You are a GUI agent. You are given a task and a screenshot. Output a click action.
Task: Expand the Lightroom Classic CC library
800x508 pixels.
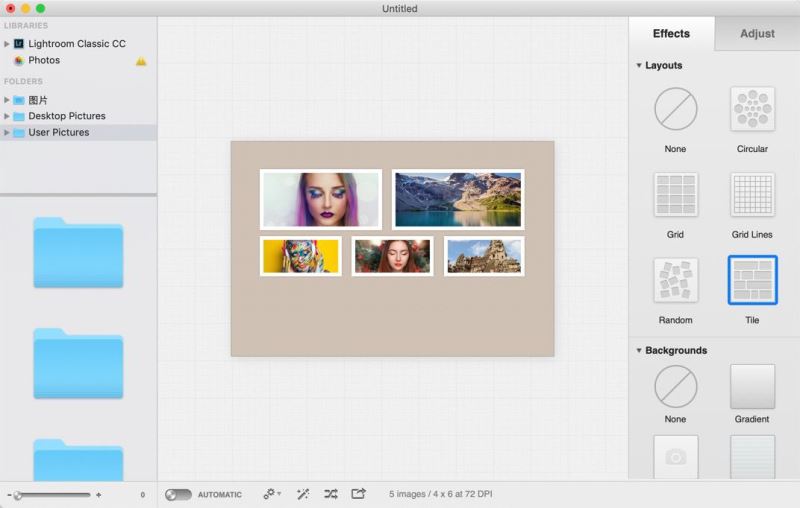(x=7, y=44)
